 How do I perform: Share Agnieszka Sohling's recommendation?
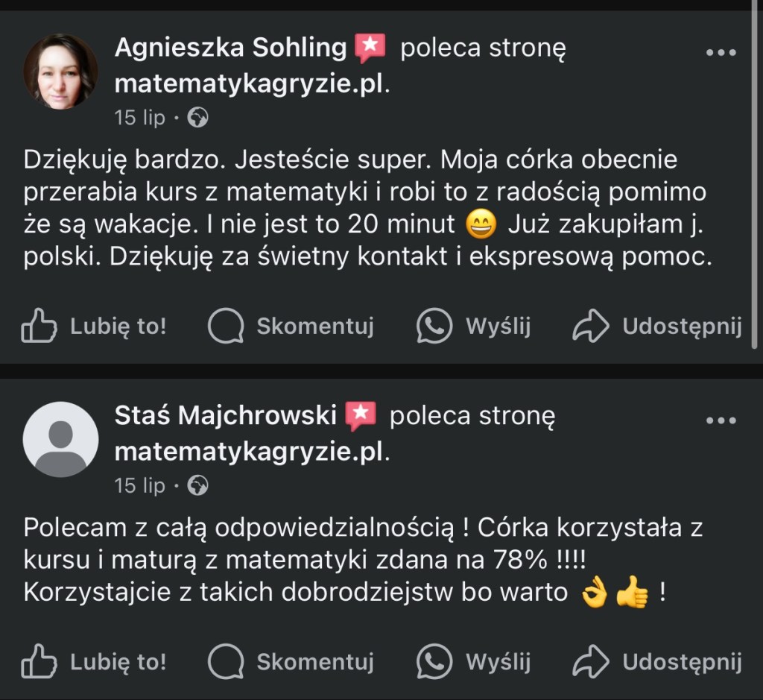(x=657, y=327)
